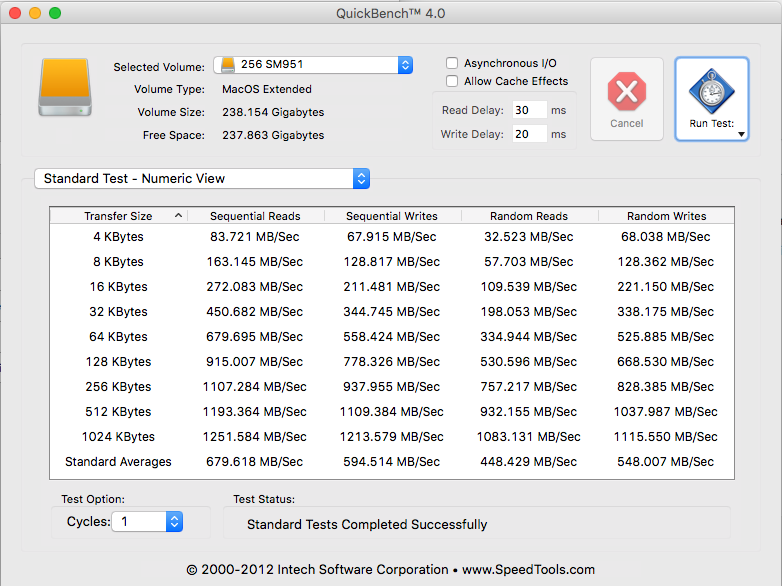
Task: Click the 32.523 MB/Sec value
Action: point(529,237)
